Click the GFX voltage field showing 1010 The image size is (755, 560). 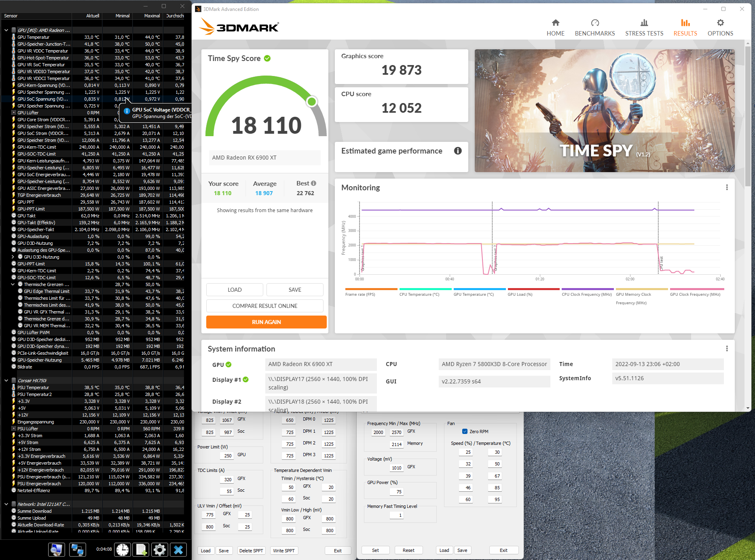(396, 468)
